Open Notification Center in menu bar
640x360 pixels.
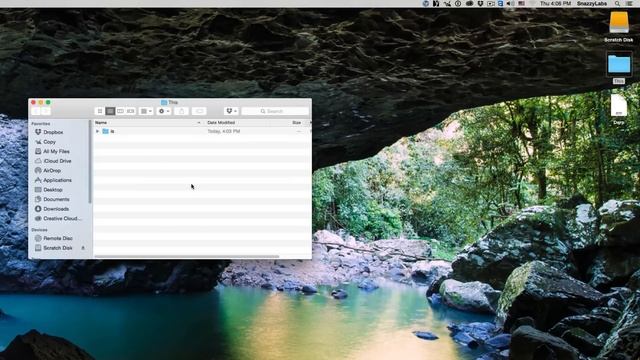click(630, 4)
